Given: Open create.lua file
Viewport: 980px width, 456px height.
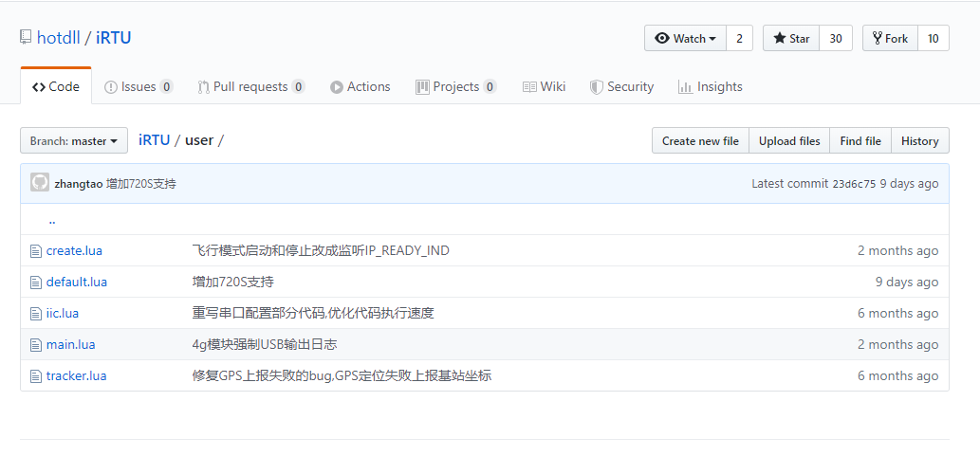Looking at the screenshot, I should pyautogui.click(x=74, y=251).
